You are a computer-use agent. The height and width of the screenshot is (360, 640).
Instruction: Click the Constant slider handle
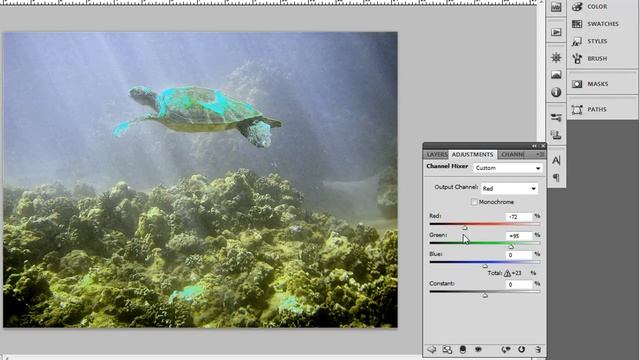click(x=485, y=296)
